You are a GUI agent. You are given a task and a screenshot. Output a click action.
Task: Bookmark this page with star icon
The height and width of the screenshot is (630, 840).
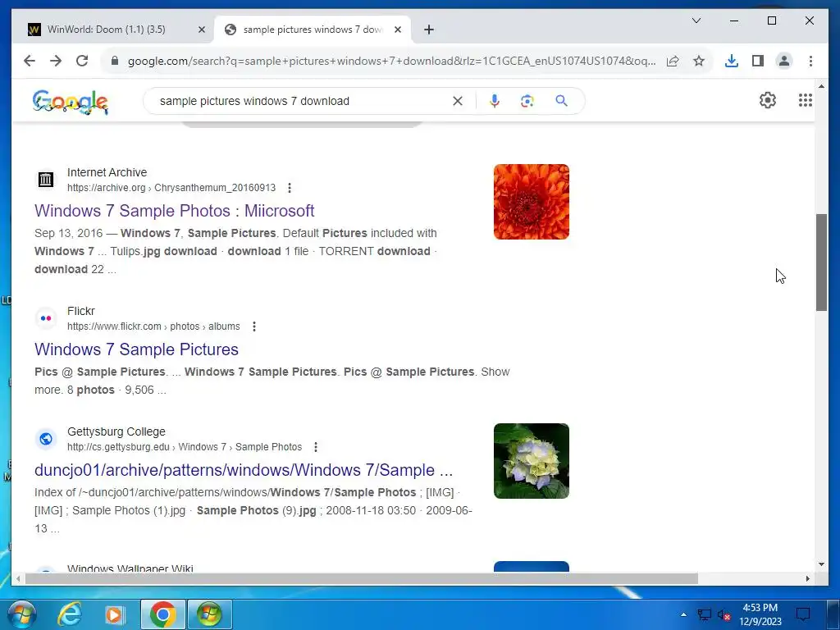coord(699,61)
